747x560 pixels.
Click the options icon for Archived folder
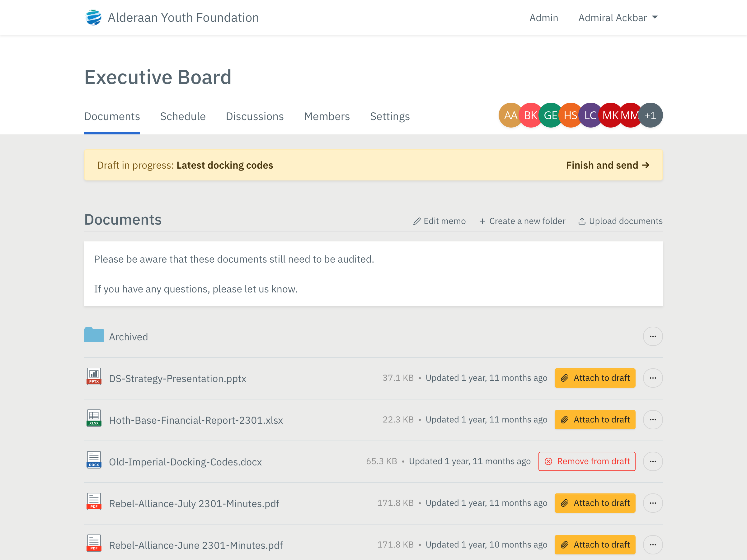pyautogui.click(x=653, y=337)
